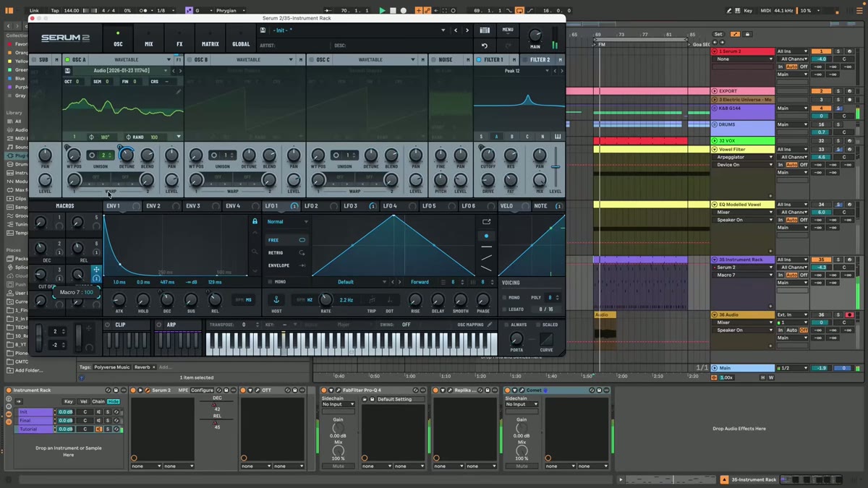
Task: Open the Audio wavetable name dropdown
Action: point(122,71)
